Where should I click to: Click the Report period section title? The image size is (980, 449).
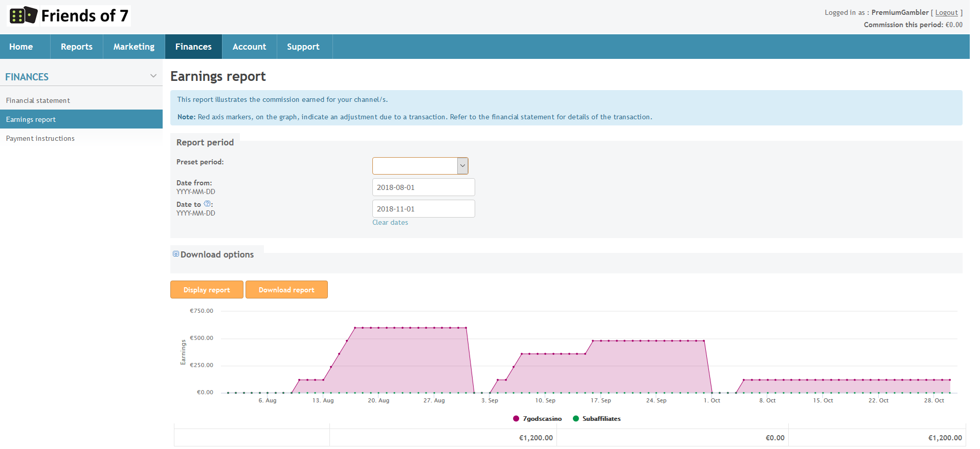click(x=205, y=142)
